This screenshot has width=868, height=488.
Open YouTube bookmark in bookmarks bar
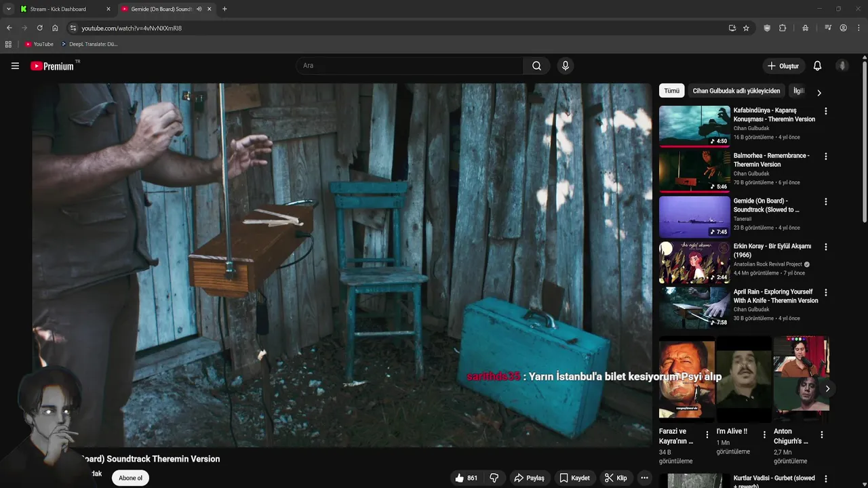click(x=39, y=44)
